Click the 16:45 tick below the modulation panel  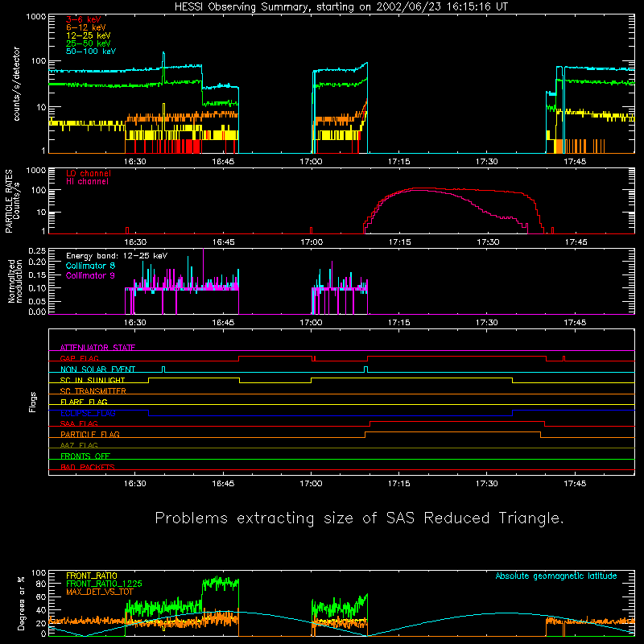click(x=223, y=323)
